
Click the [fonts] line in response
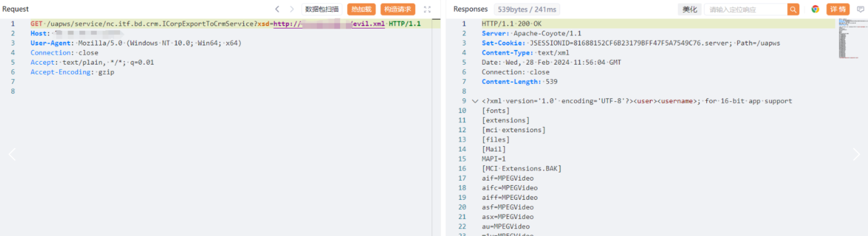[496, 111]
